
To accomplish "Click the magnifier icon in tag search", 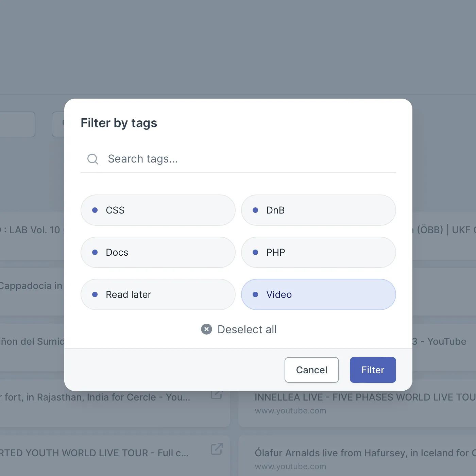I will 92,159.
